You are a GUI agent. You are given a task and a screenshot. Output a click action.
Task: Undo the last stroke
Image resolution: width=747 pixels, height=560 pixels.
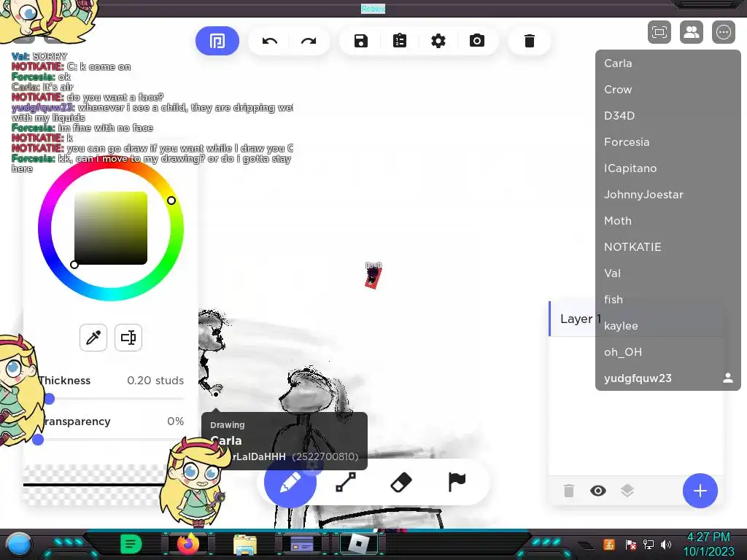pos(270,41)
